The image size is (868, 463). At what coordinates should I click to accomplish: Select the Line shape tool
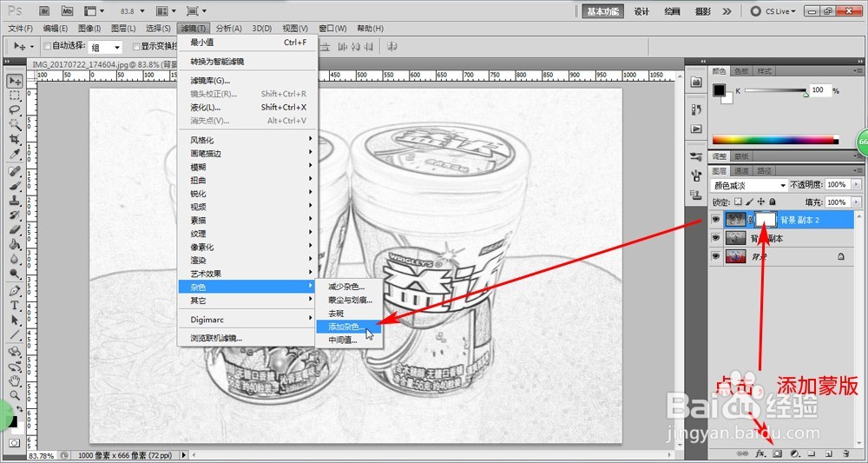15,334
